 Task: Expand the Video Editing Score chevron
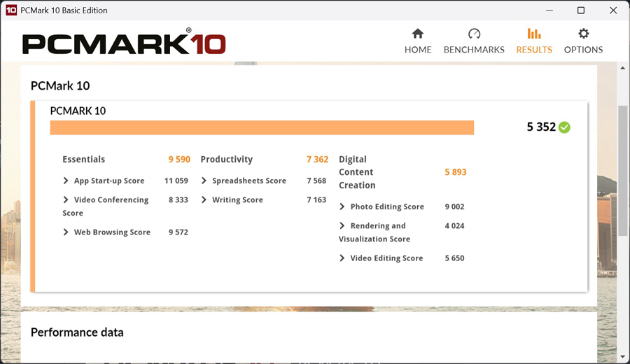click(x=342, y=258)
